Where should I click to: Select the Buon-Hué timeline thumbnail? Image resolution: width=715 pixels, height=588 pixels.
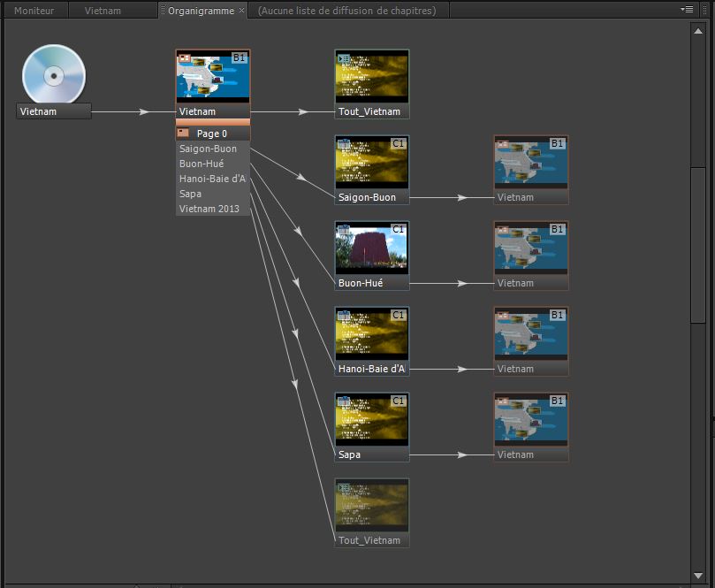(x=372, y=248)
